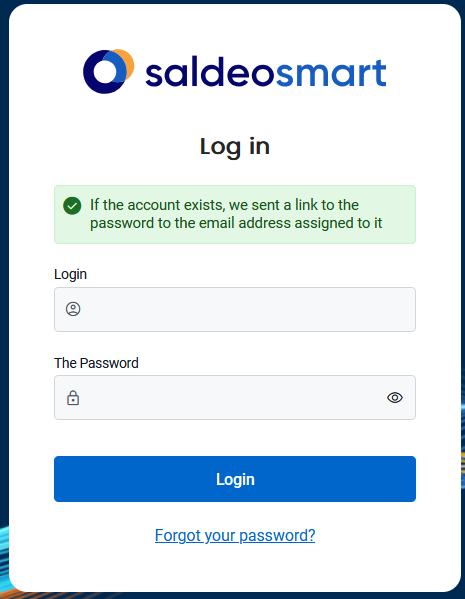Click the light blue "smart" wordmark text
Viewport: 465px width, 599px height.
331,73
